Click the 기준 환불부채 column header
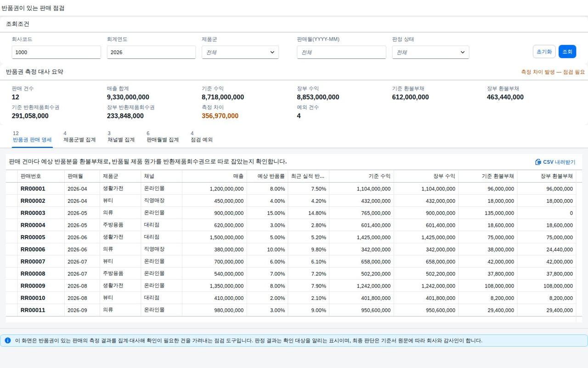Image resolution: width=588 pixels, height=368 pixels. (x=488, y=176)
